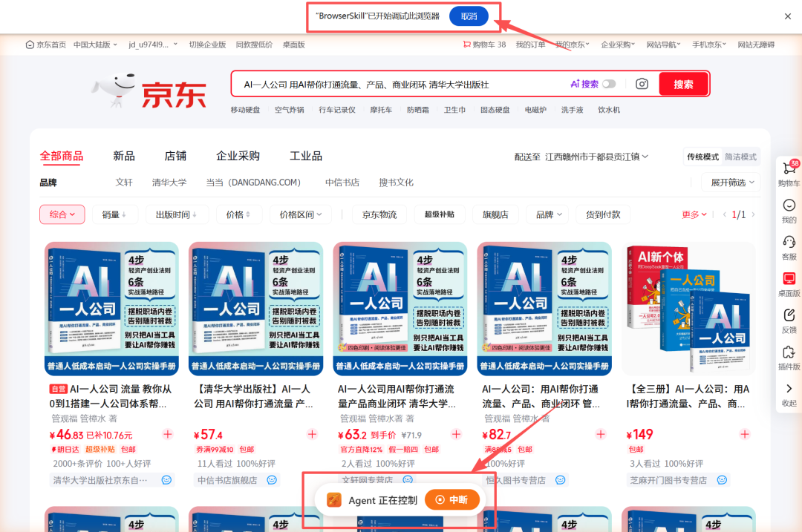Select the 全部商品 tab
The height and width of the screenshot is (532, 802).
62,156
